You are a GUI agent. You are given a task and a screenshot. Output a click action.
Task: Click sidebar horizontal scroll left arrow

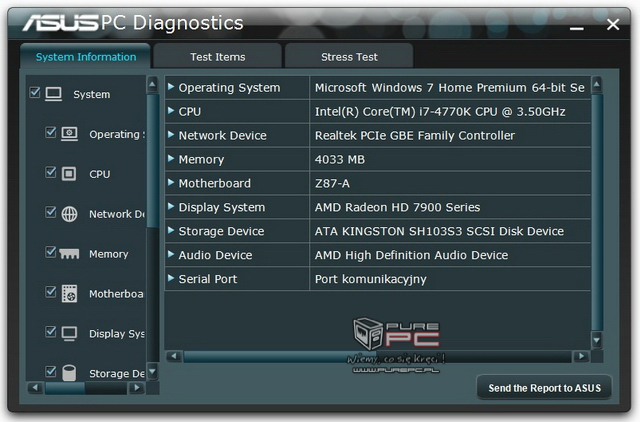(35, 387)
